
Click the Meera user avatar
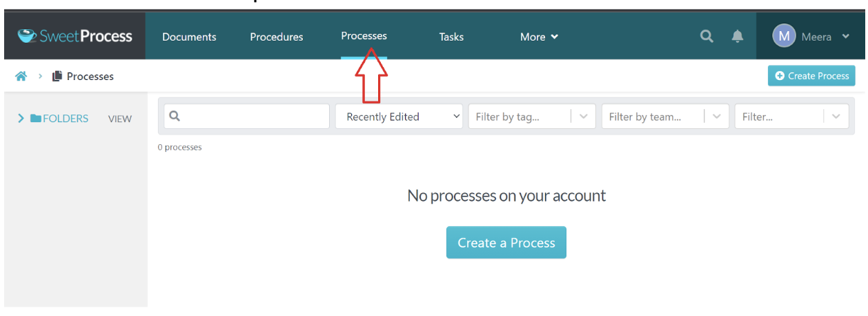click(x=784, y=37)
